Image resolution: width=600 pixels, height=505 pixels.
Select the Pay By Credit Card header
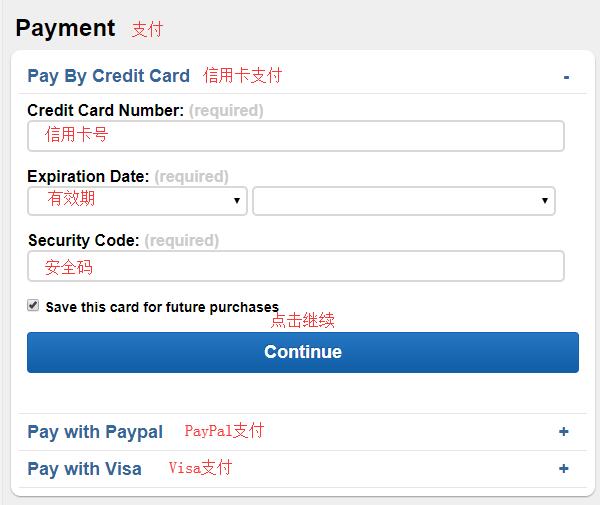pos(109,76)
